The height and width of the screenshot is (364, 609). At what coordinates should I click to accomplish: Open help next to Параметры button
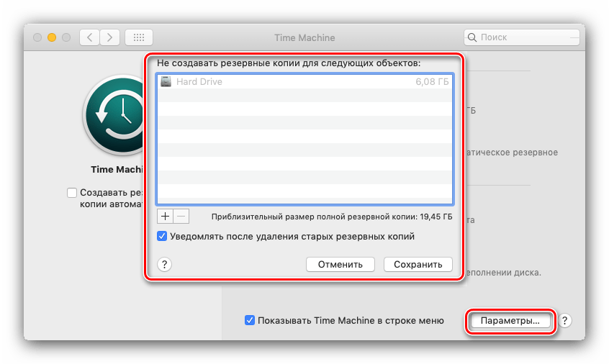pos(566,321)
